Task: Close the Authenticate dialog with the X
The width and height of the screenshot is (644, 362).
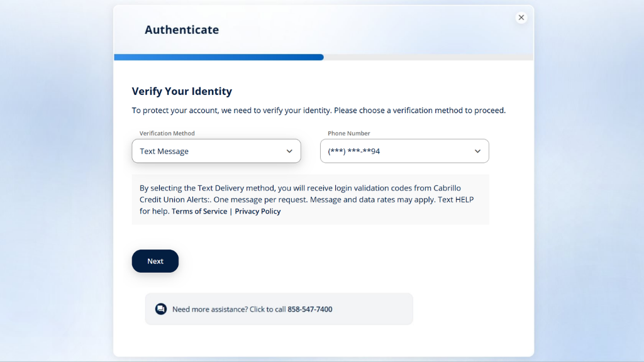Action: 521,18
